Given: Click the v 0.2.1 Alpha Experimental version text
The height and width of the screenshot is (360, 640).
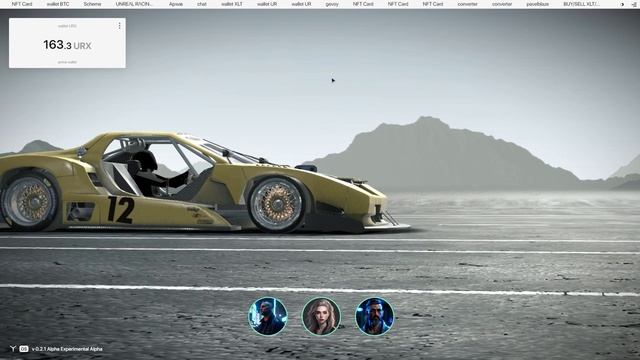Looking at the screenshot, I should click(67, 349).
